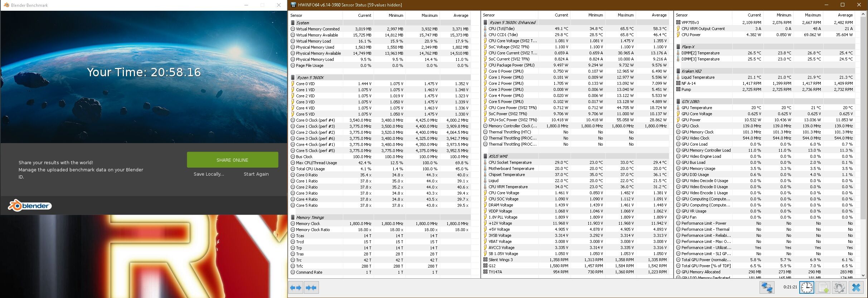Click the scroll-up arrow of HWiNFO scrollbar

point(863,15)
